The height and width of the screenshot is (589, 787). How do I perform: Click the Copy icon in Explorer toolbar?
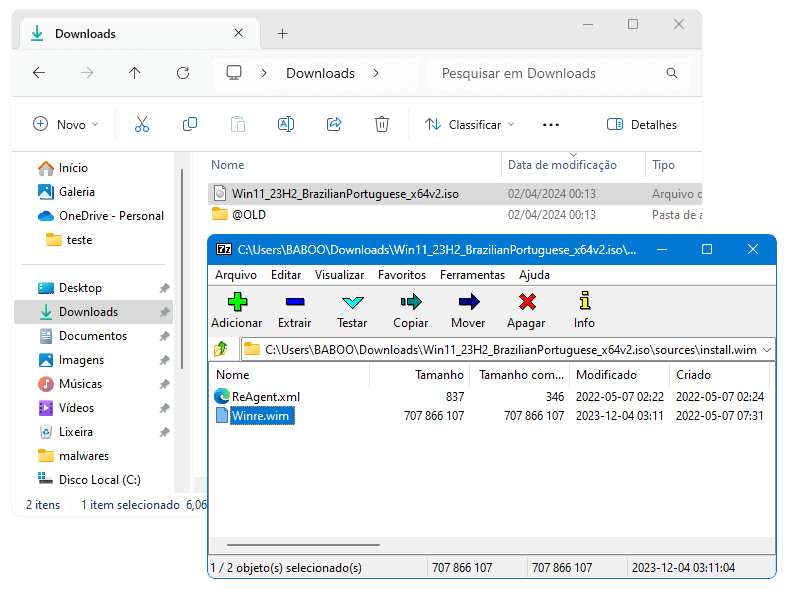[190, 124]
